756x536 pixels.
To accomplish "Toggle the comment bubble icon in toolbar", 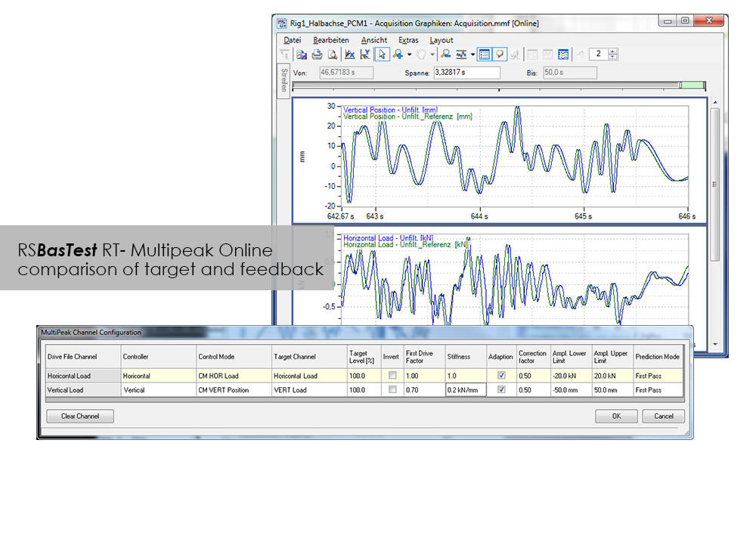I will pos(500,54).
